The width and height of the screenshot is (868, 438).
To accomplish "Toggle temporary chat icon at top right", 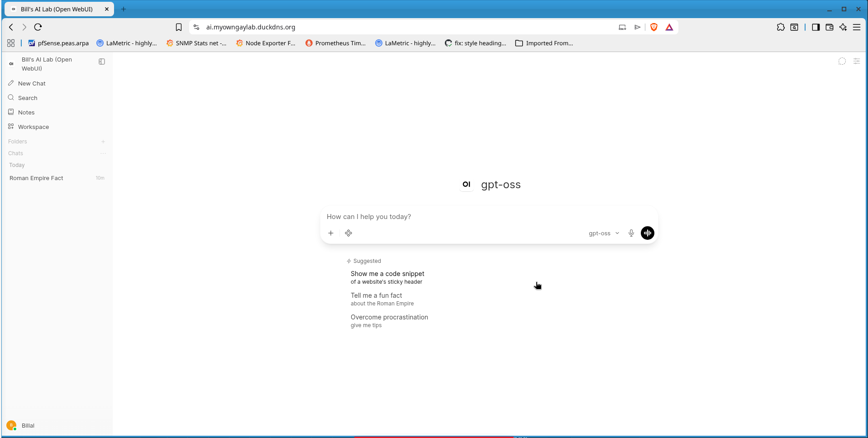I will [842, 61].
